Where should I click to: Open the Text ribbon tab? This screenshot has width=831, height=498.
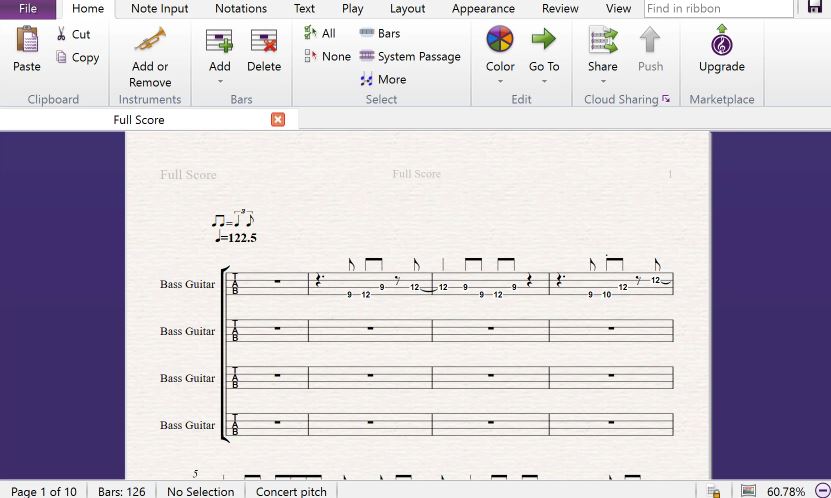coord(304,9)
